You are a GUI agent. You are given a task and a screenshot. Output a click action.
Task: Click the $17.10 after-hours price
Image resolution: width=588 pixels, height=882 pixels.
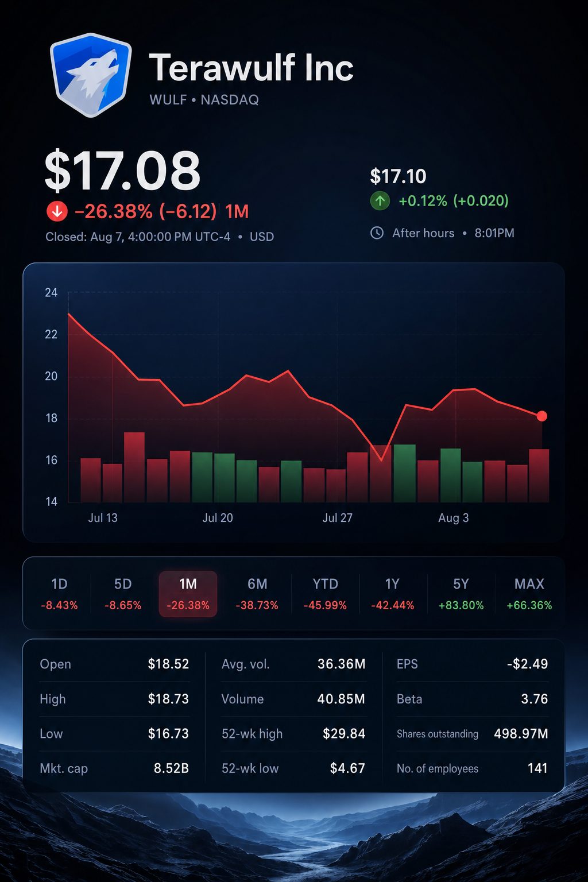[x=398, y=176]
